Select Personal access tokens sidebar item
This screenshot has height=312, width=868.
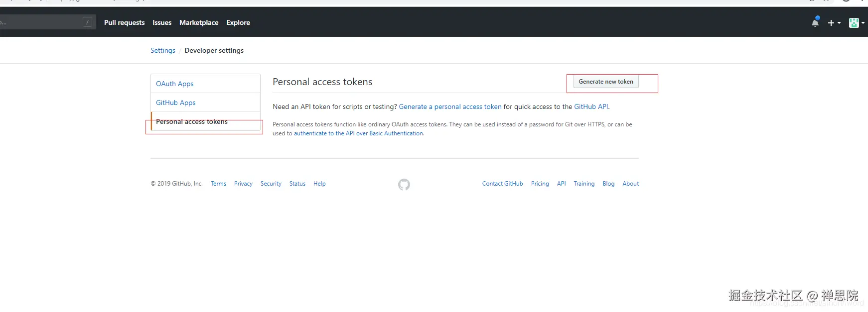(x=192, y=122)
